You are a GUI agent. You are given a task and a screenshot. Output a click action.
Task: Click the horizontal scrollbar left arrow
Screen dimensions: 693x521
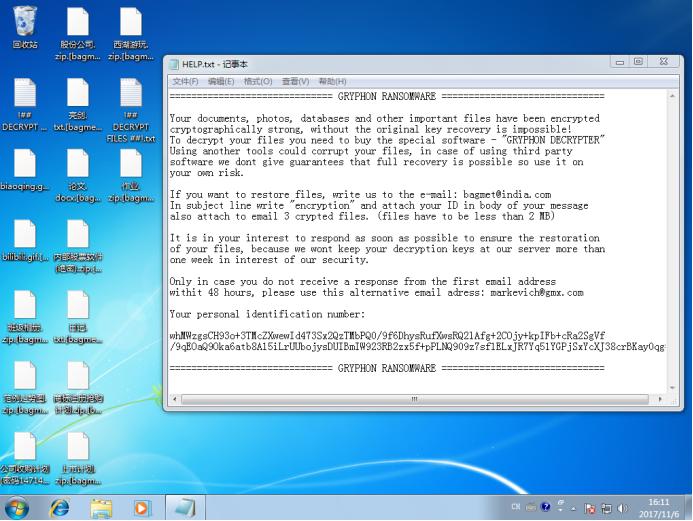175,399
